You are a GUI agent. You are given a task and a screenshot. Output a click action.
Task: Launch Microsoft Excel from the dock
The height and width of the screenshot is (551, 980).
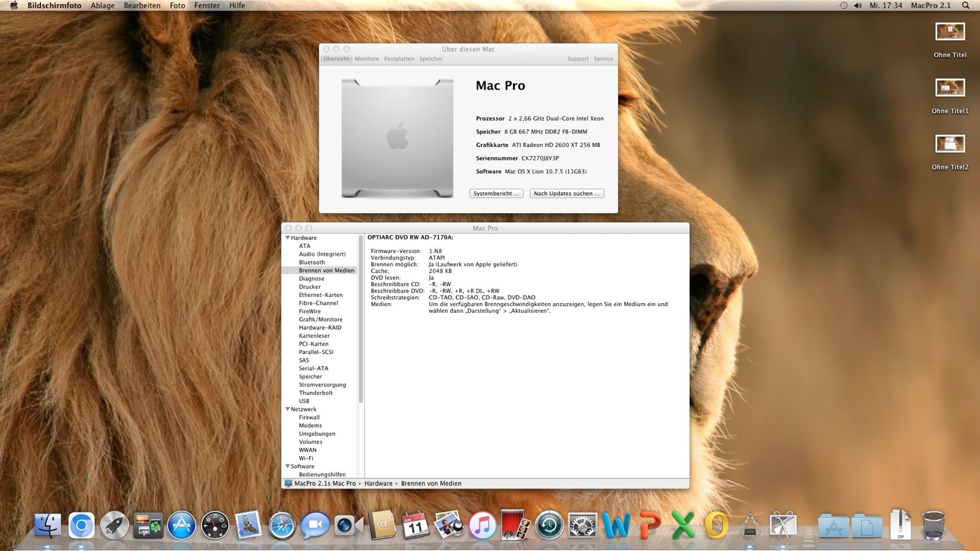click(682, 525)
